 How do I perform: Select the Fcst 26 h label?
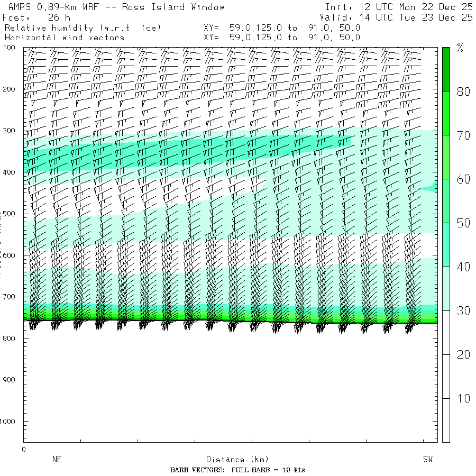coord(36,17)
